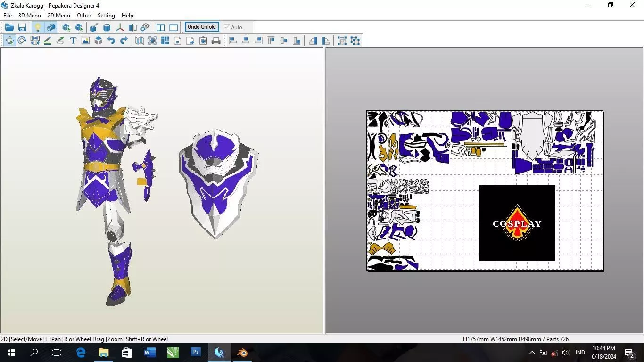
Task: Click the Align right icon
Action: 258,41
